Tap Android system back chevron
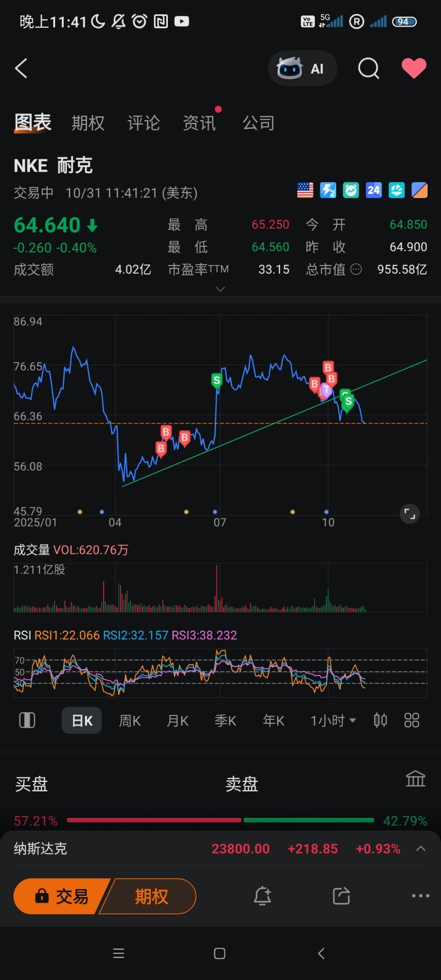Screen dimensions: 441x980 (321, 953)
